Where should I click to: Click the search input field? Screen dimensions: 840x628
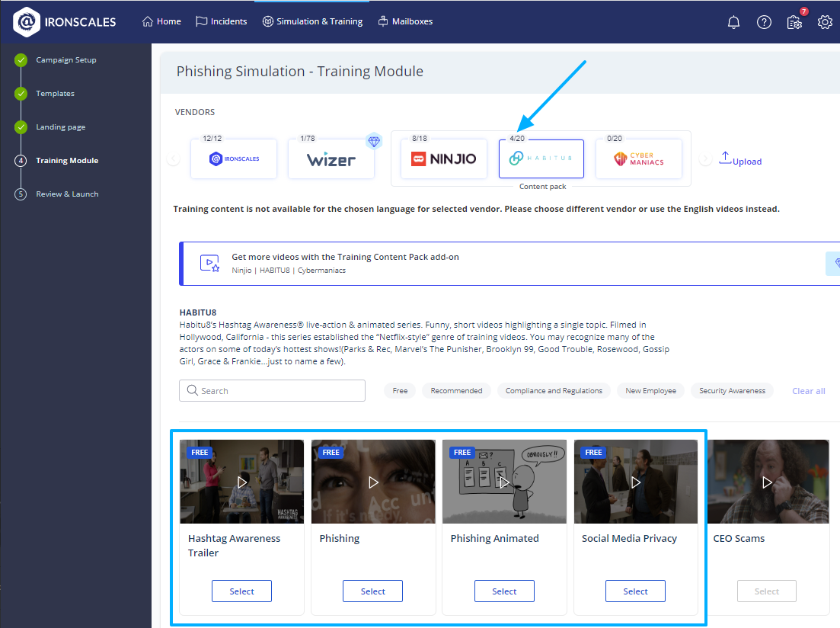[272, 390]
